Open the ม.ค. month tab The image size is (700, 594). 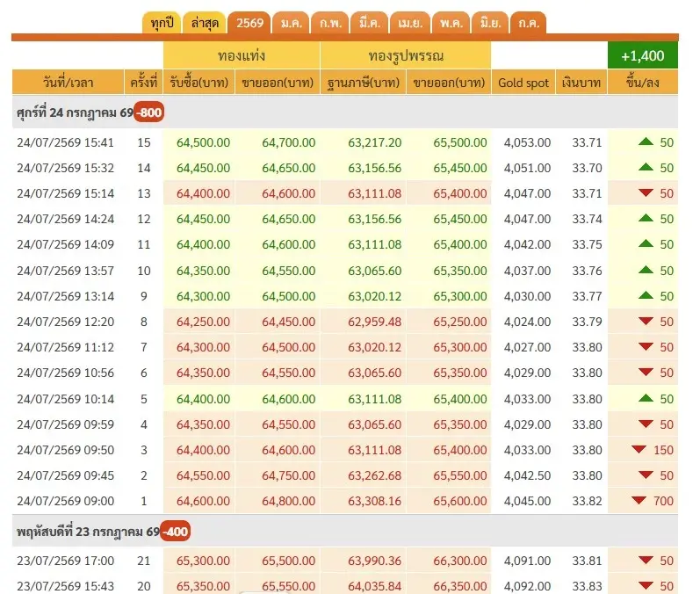[x=291, y=23]
